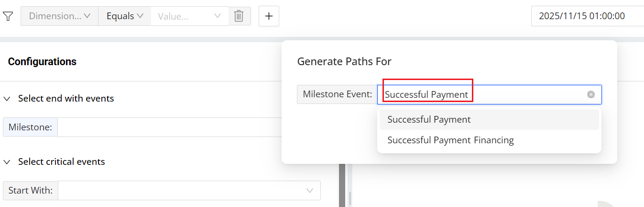
Task: Add a new filter with plus button
Action: coord(269,16)
